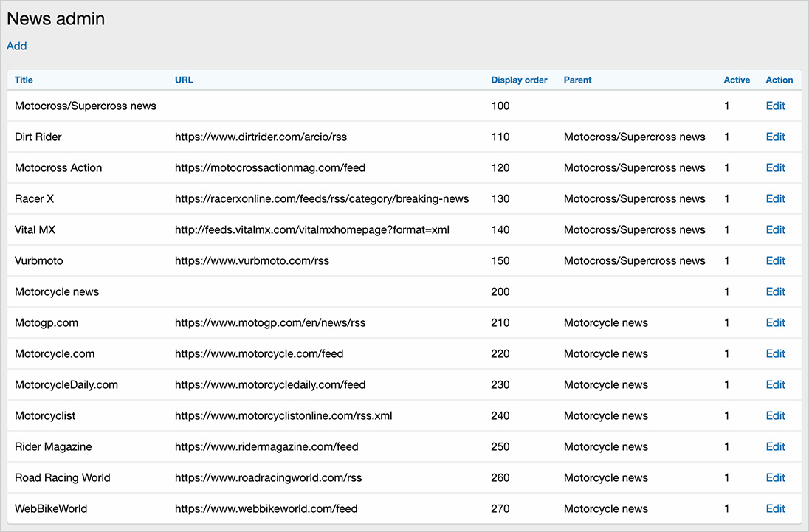809x532 pixels.
Task: Edit the Motorcycle news category
Action: point(775,291)
